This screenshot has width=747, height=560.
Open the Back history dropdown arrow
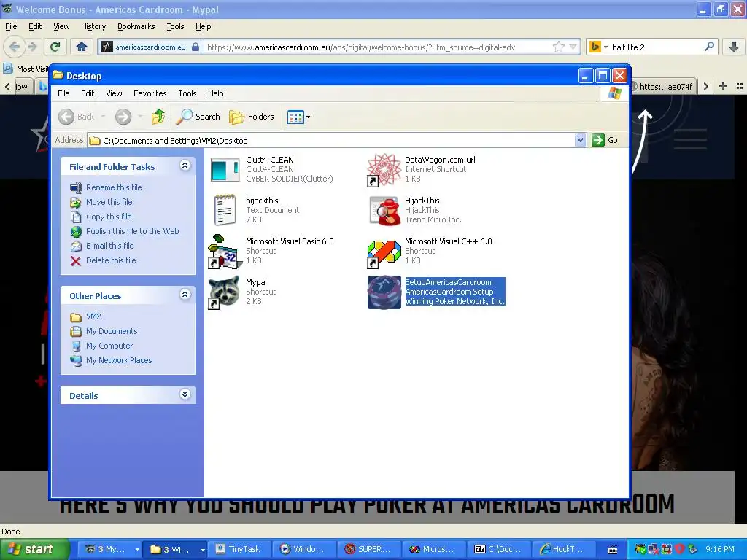click(103, 117)
